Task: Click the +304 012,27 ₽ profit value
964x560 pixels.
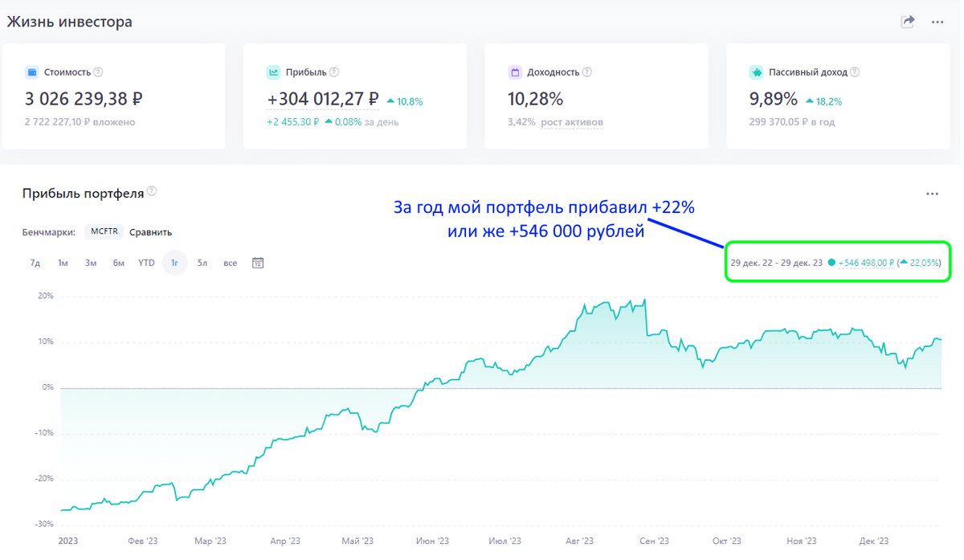Action: coord(322,99)
